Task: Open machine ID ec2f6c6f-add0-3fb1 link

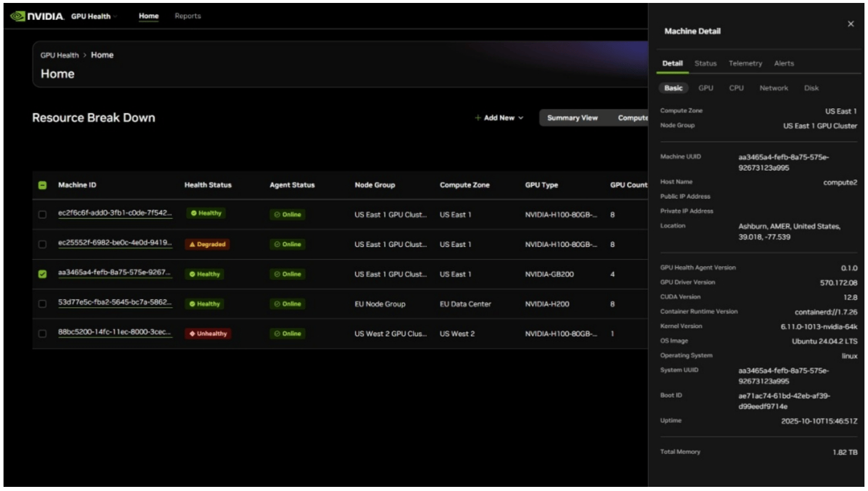Action: pyautogui.click(x=115, y=214)
